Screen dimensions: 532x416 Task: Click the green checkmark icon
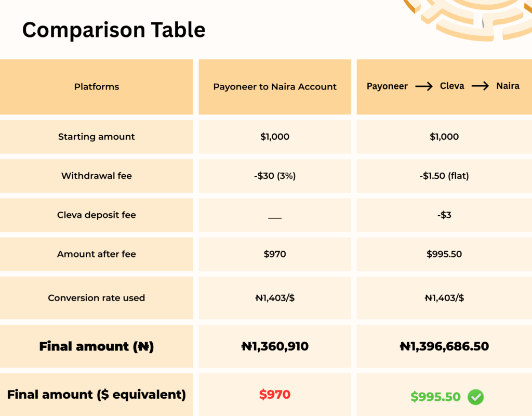(475, 397)
